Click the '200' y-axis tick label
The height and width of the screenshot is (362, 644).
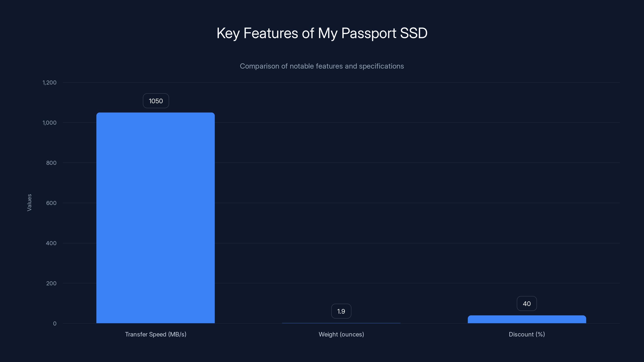tap(51, 283)
